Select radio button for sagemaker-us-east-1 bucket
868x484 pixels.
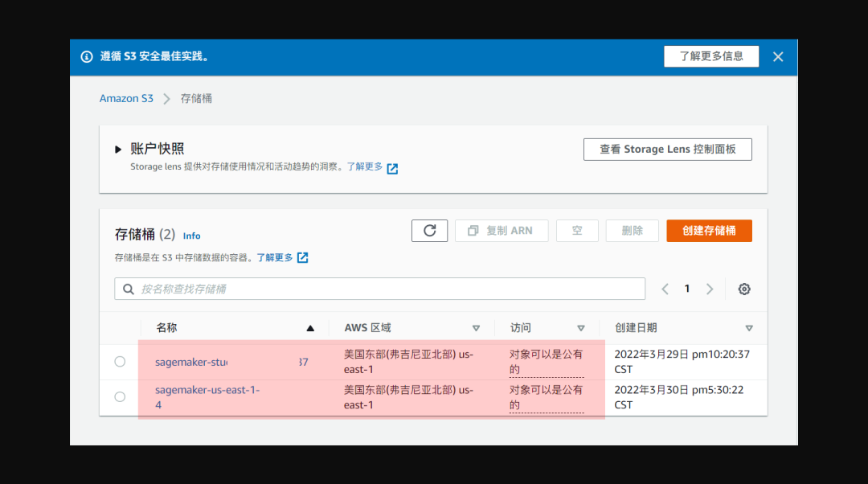(120, 397)
